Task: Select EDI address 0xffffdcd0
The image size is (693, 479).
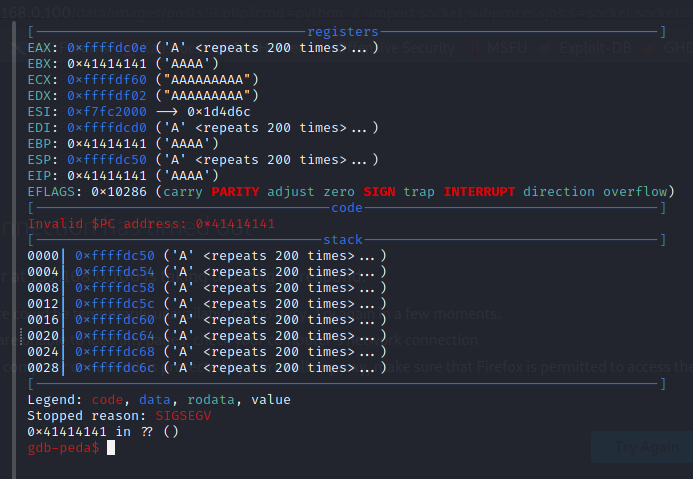Action: 107,128
